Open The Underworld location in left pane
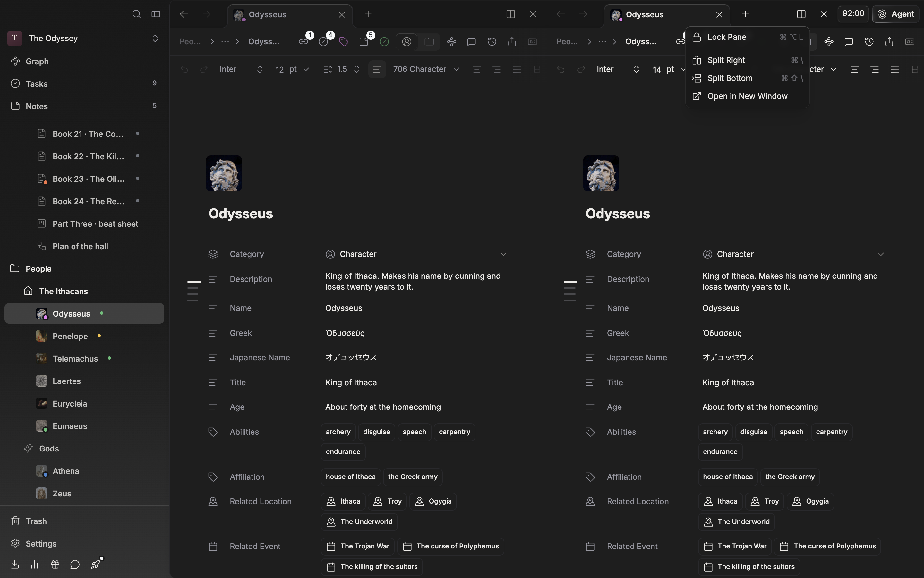The height and width of the screenshot is (578, 924). pyautogui.click(x=359, y=522)
